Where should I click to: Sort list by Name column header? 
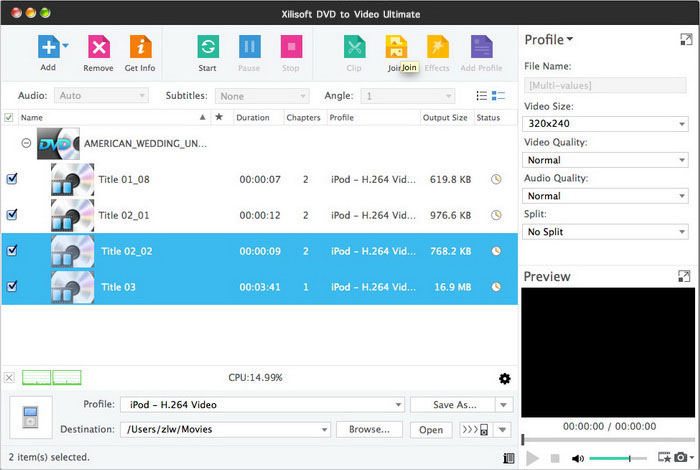click(113, 117)
